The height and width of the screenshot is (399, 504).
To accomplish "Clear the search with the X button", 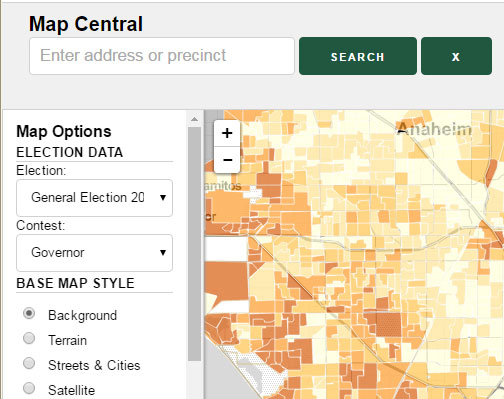I will [456, 56].
